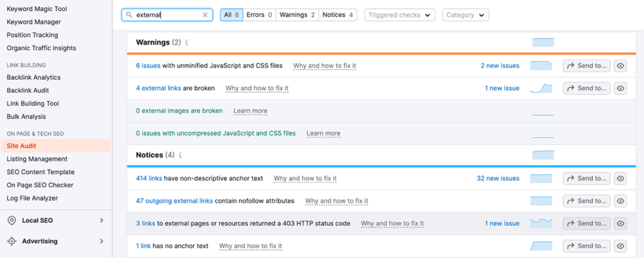The width and height of the screenshot is (644, 258).
Task: Click 0 external images are broken text
Action: (179, 110)
